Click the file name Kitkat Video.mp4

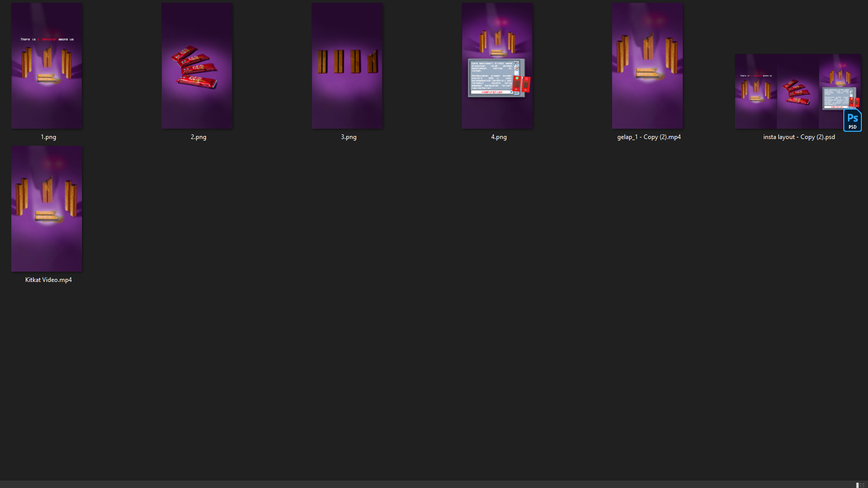pos(48,280)
